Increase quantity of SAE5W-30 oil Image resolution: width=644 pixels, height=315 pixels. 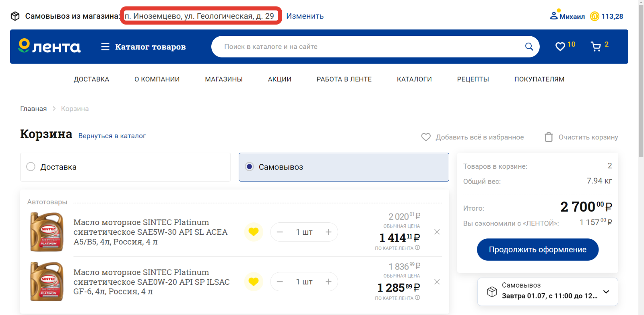pyautogui.click(x=328, y=232)
